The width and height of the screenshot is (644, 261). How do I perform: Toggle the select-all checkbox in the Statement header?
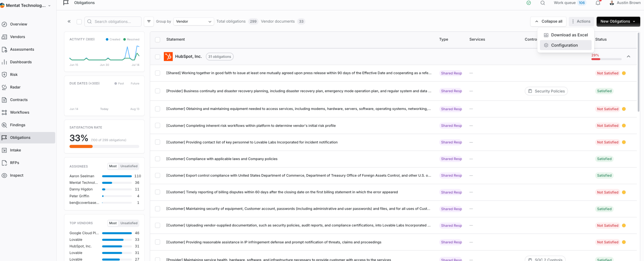158,40
